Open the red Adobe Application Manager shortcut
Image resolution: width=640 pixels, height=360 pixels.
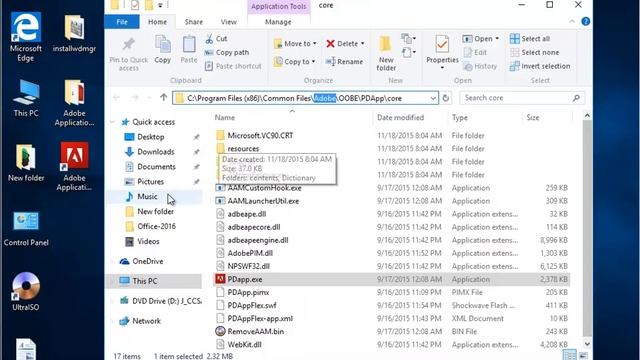[x=74, y=167]
